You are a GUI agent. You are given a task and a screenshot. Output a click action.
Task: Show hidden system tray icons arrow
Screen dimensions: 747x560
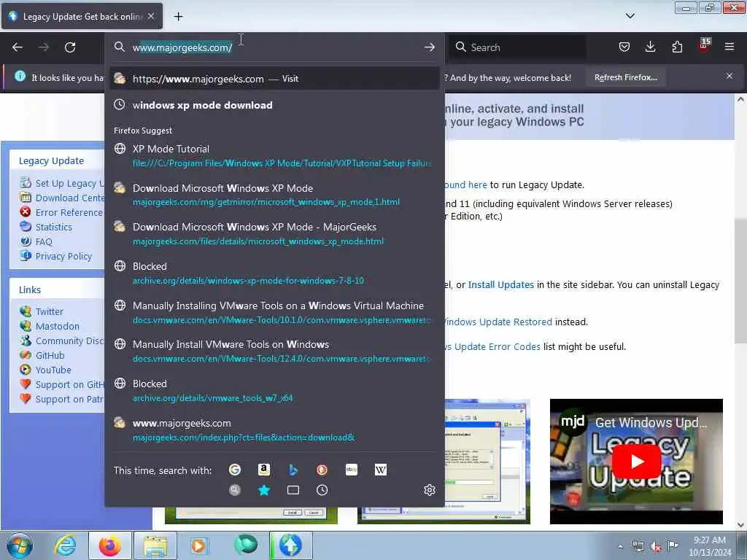620,546
